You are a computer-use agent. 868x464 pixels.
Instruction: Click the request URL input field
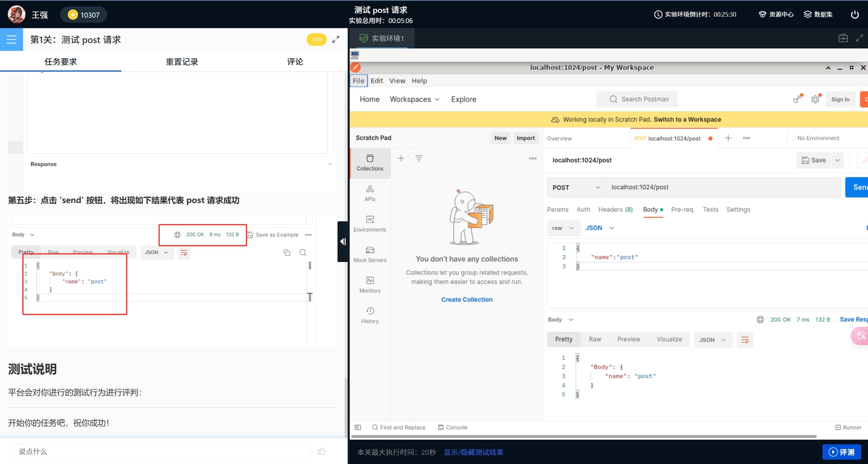(723, 187)
